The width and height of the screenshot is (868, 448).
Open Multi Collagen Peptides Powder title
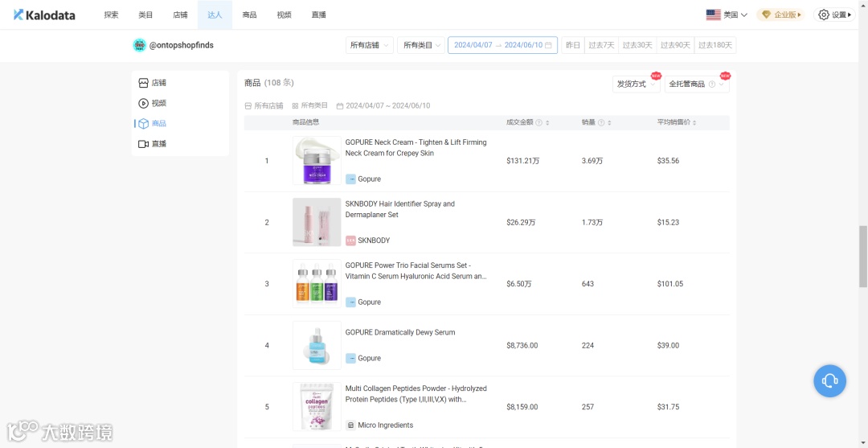416,394
